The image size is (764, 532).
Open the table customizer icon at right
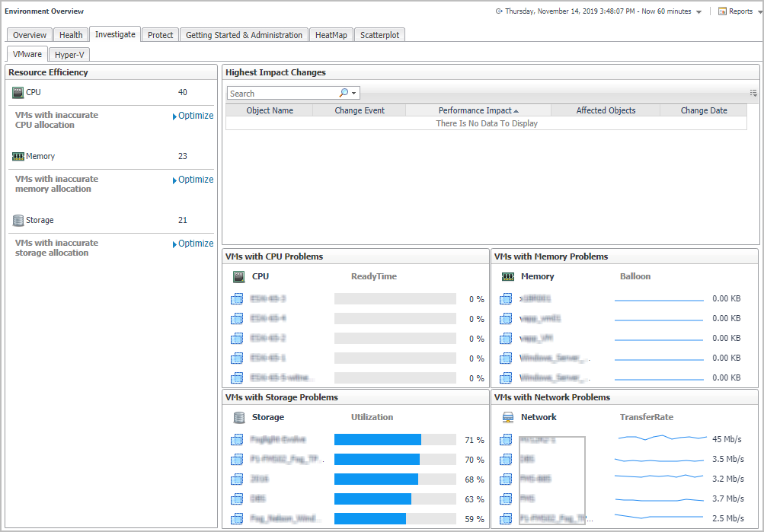coord(753,93)
